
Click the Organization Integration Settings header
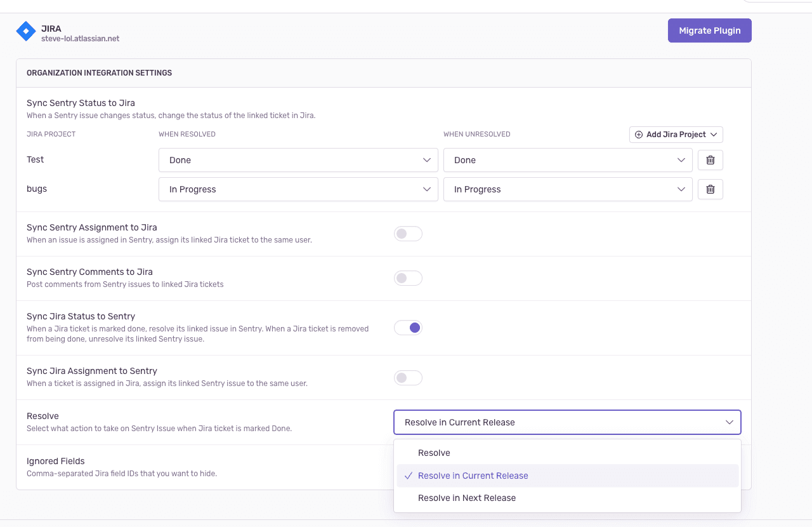(x=98, y=72)
